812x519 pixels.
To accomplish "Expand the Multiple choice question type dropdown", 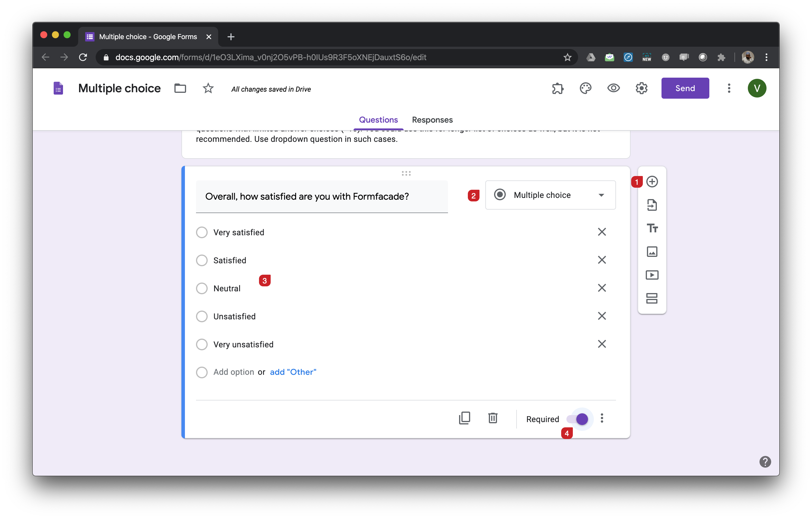I will (550, 195).
